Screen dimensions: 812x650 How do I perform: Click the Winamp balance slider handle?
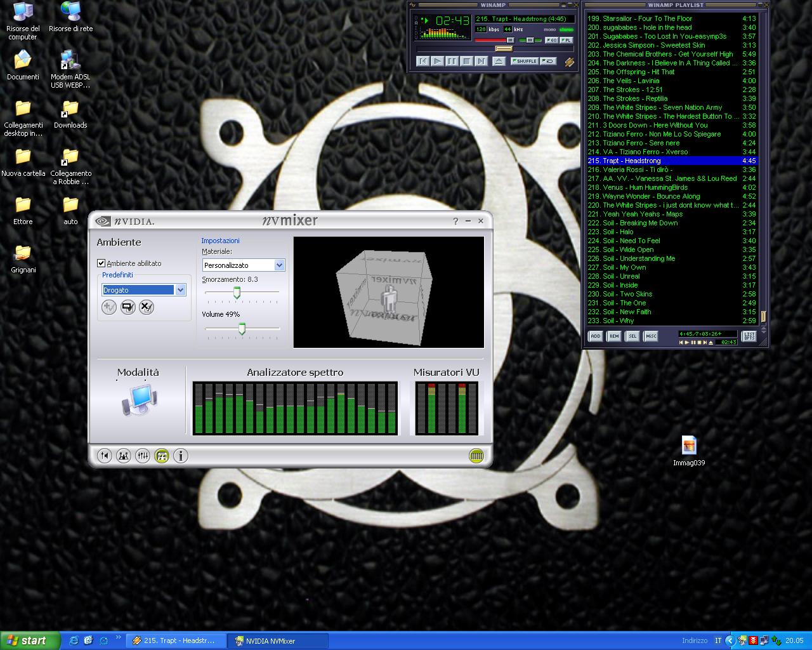click(530, 40)
